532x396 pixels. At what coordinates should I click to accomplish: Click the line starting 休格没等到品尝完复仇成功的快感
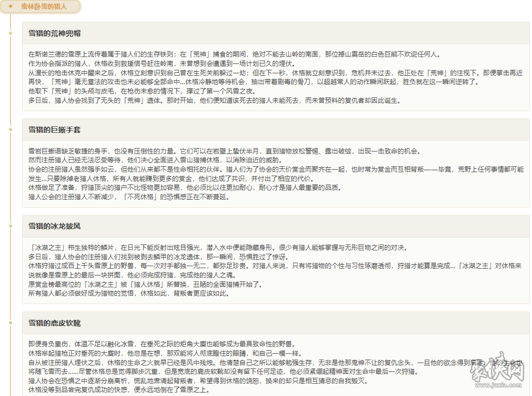(x=119, y=390)
